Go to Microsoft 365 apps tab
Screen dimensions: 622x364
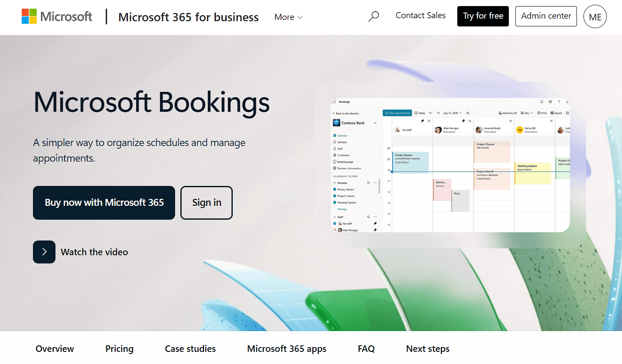(x=287, y=348)
